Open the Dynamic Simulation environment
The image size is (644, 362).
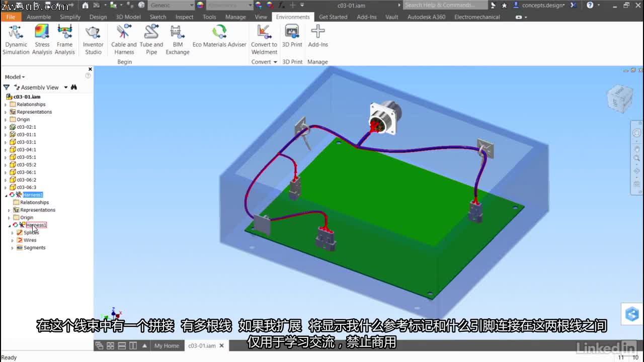point(16,39)
